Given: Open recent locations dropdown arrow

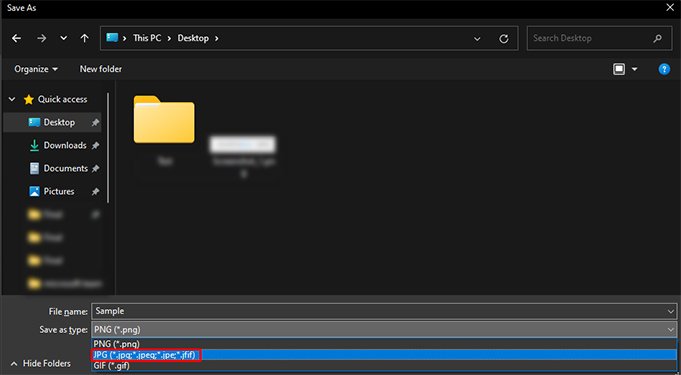Looking at the screenshot, I should pyautogui.click(x=63, y=38).
